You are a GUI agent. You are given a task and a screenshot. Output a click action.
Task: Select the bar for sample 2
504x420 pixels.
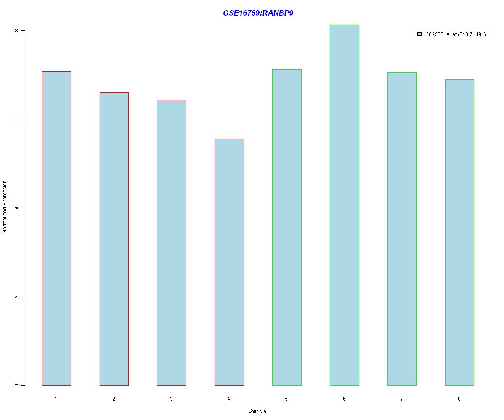(114, 239)
